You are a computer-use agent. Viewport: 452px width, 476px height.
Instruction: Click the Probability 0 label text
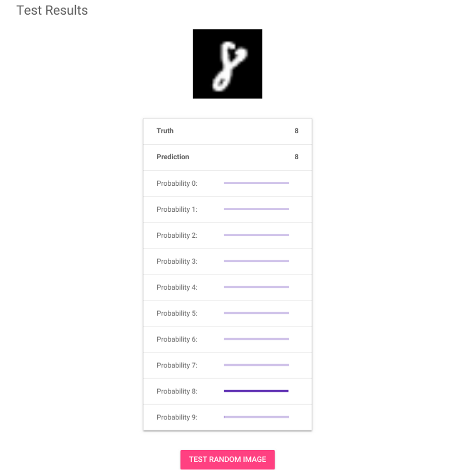coord(177,184)
